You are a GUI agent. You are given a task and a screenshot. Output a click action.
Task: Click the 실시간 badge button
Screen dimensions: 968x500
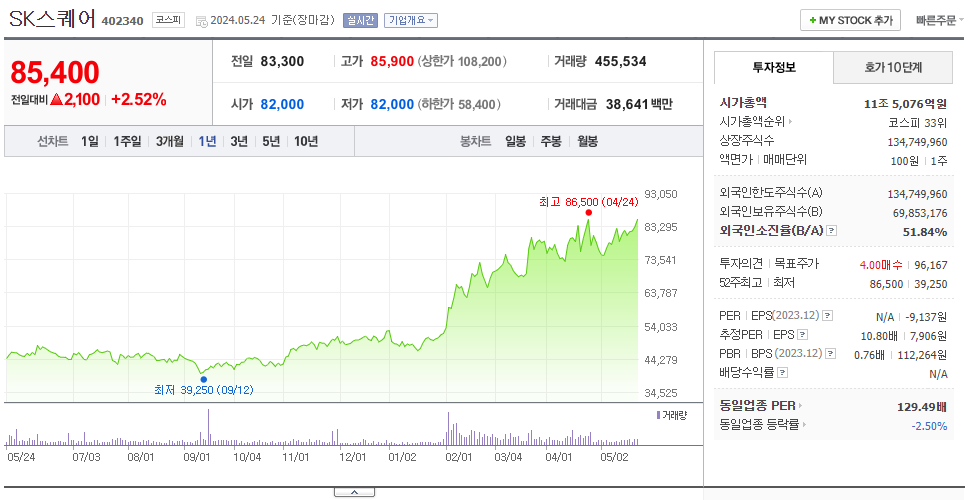click(360, 20)
